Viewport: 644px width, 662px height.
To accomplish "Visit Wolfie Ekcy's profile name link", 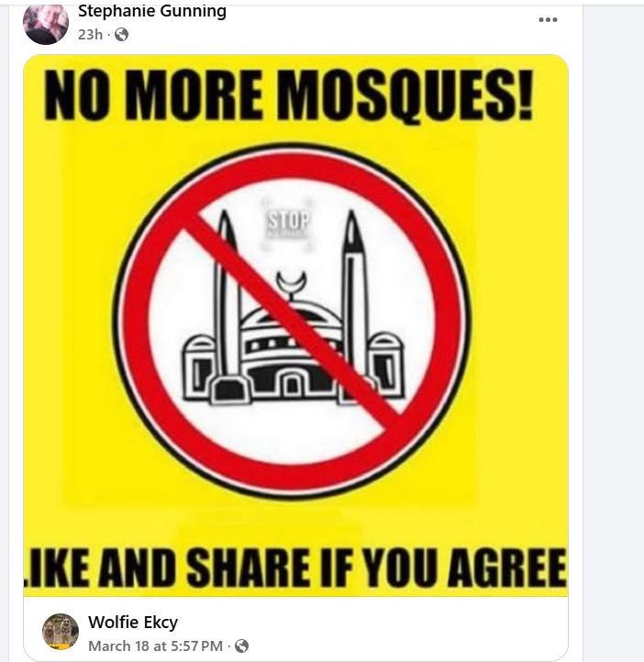I will (133, 622).
